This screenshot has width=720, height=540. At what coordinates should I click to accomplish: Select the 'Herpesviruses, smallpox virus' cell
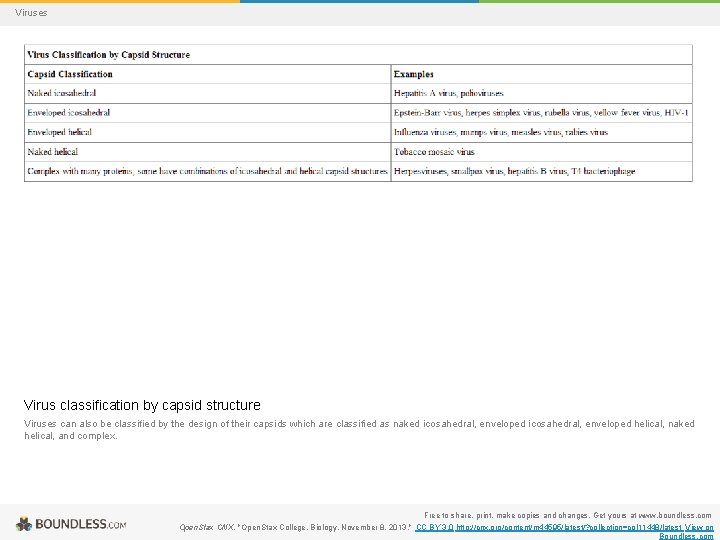click(542, 171)
